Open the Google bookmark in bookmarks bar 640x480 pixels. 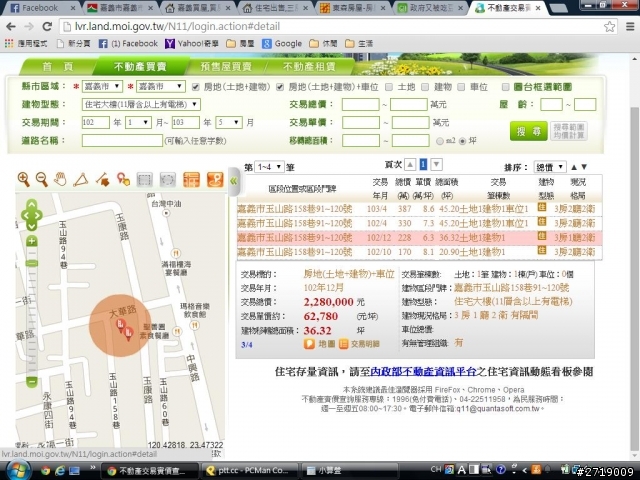(x=282, y=44)
